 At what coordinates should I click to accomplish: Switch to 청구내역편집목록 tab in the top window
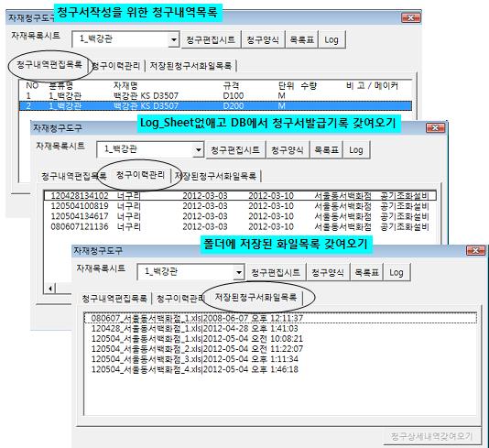[49, 64]
